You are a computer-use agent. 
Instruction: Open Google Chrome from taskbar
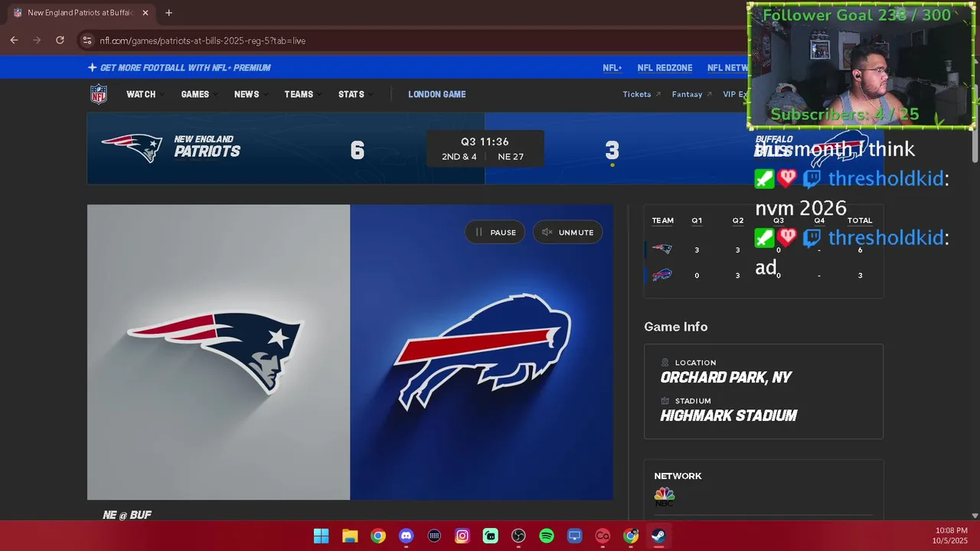[378, 536]
